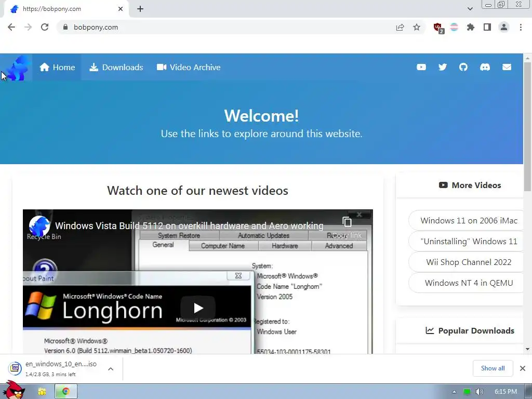532x399 pixels.
Task: Reload the bobpony.com page
Action: coord(45,27)
